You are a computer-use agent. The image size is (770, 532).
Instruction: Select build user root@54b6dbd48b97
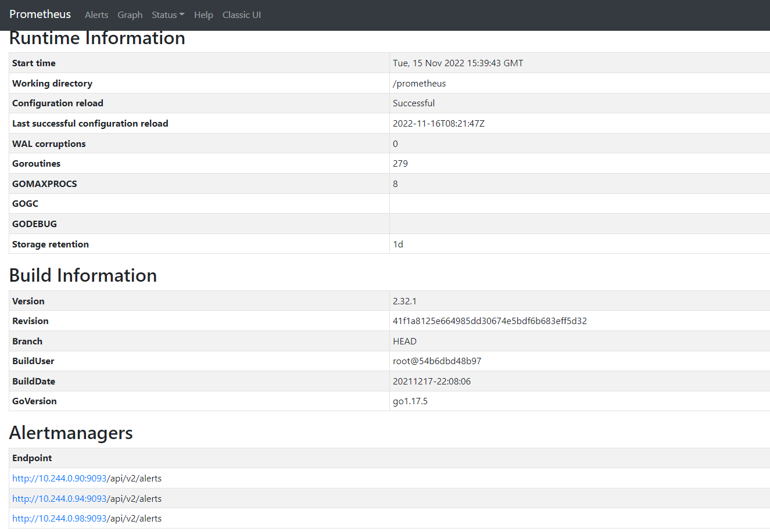click(x=437, y=361)
